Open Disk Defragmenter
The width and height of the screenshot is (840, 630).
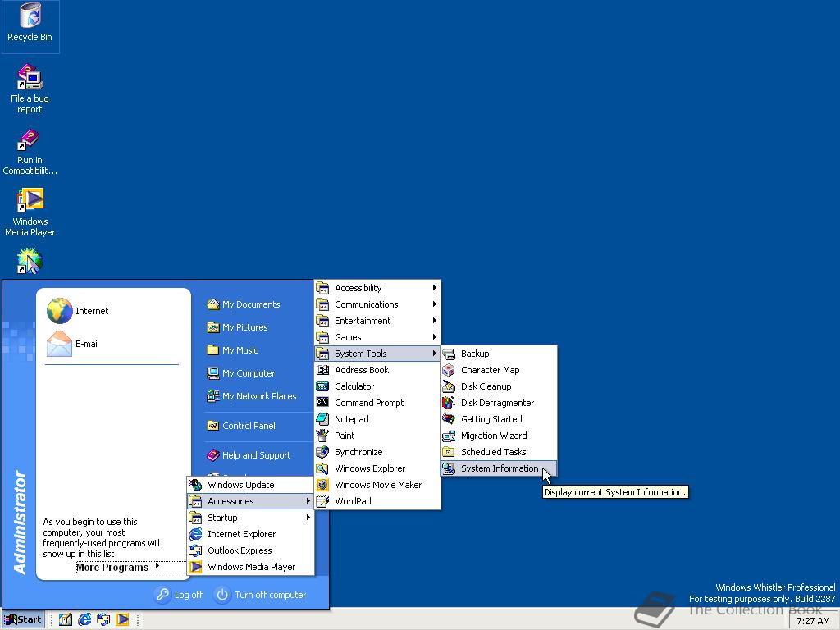click(x=499, y=403)
